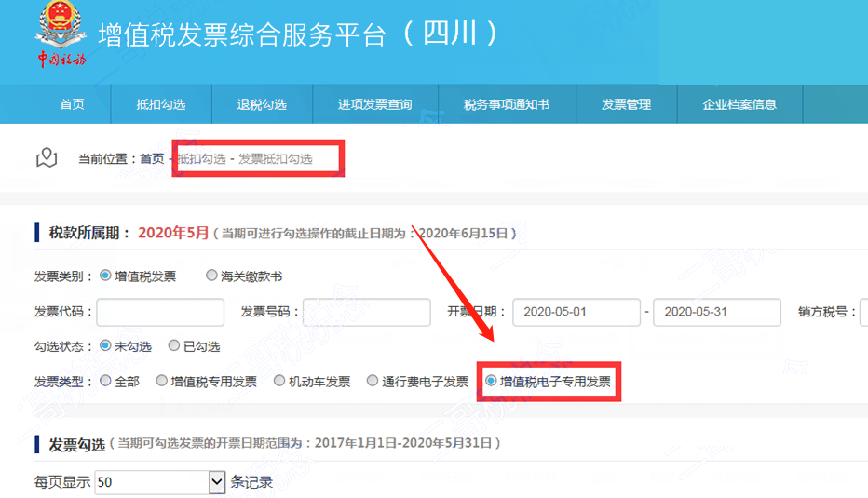This screenshot has height=498, width=868.
Task: Select the 海关缴款书 radio option
Action: 211,275
